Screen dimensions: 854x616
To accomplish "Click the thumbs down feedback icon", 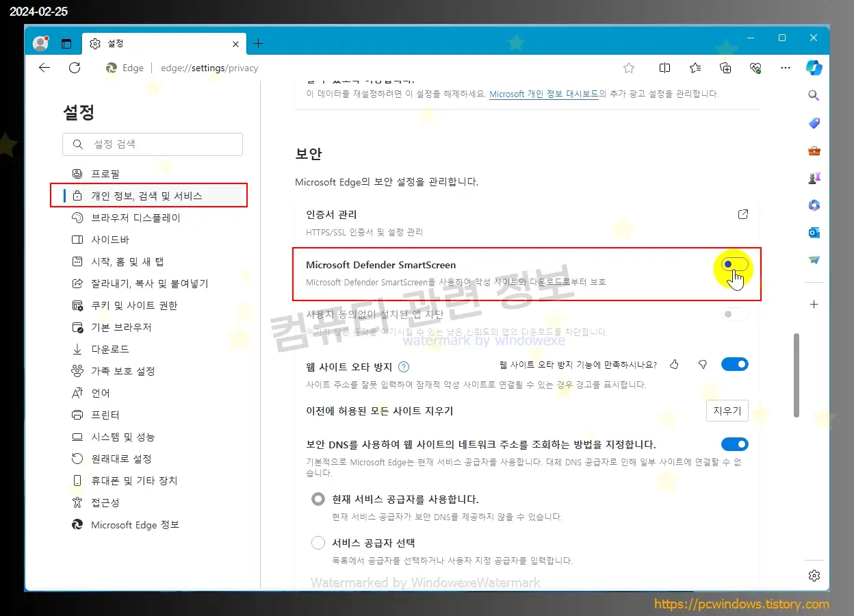I will [x=703, y=365].
